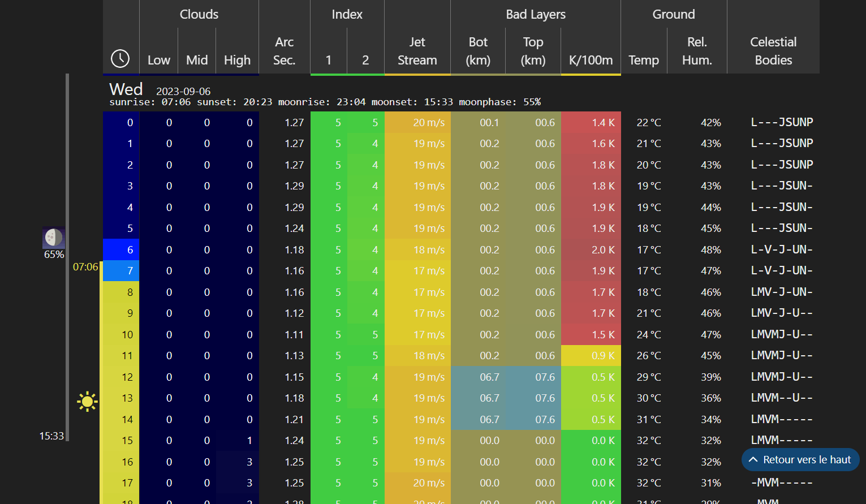The height and width of the screenshot is (504, 866).
Task: Click the clock icon in table header
Action: [x=120, y=58]
